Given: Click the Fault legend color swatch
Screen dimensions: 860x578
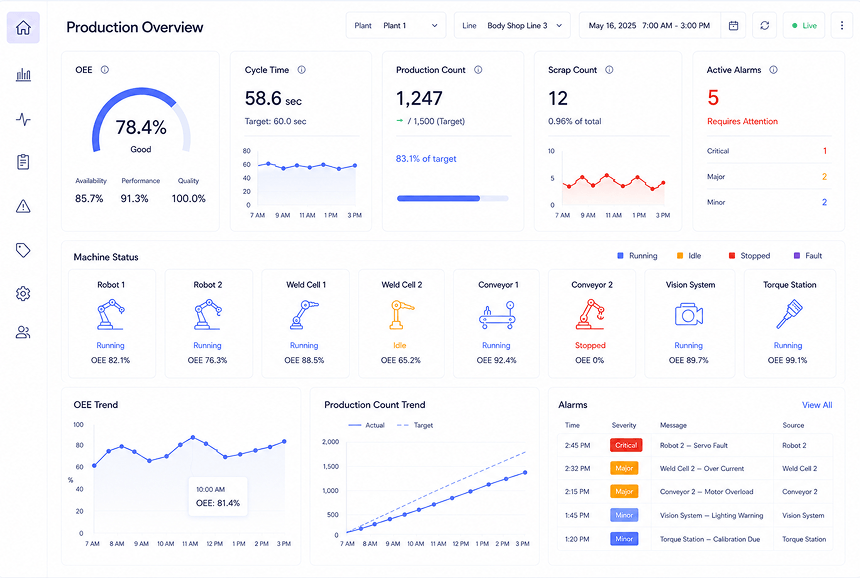Looking at the screenshot, I should point(797,256).
